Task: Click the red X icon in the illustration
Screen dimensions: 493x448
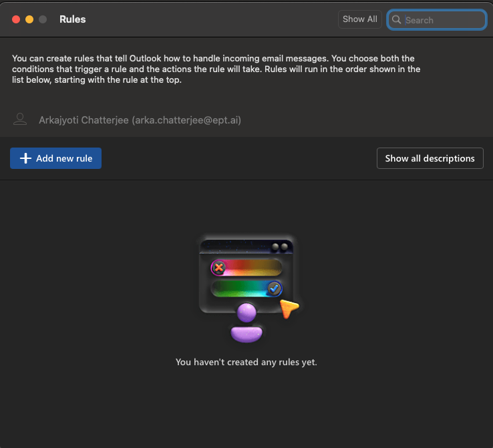Action: (218, 268)
